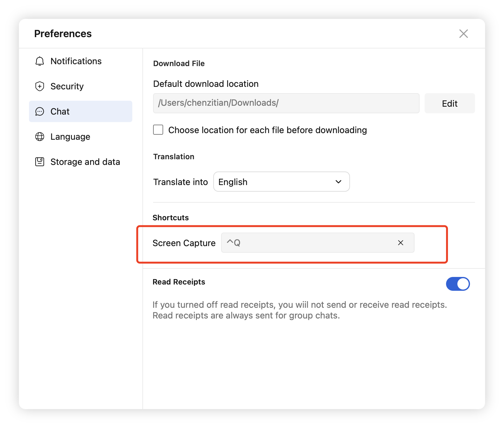Viewport: 504px width, 428px height.
Task: Click the Notifications bell icon
Action: tap(40, 61)
